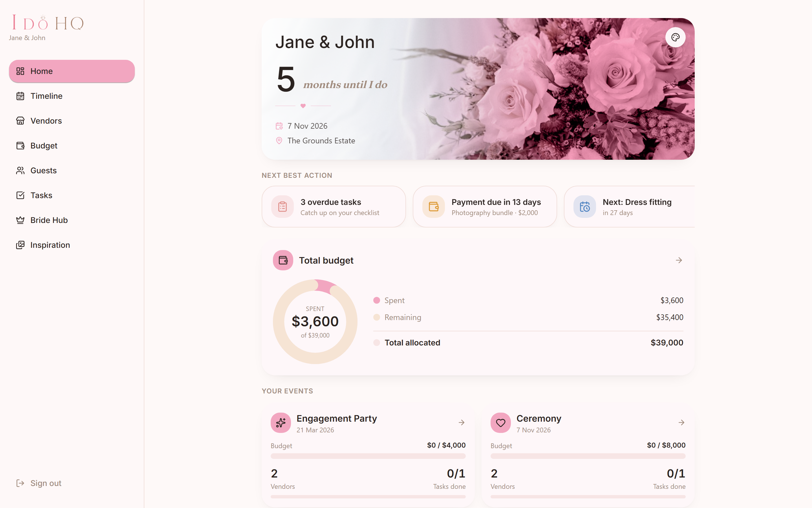The image size is (812, 508).
Task: Click 'The Grounds Estate' venue text
Action: coord(321,141)
